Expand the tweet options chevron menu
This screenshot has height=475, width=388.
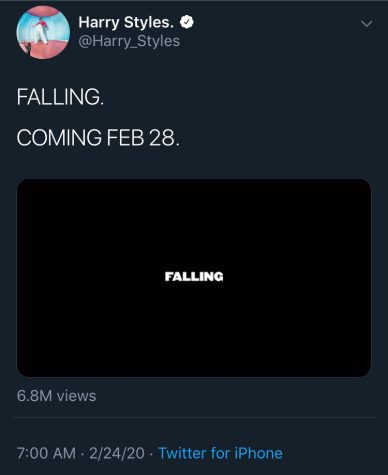pyautogui.click(x=367, y=24)
